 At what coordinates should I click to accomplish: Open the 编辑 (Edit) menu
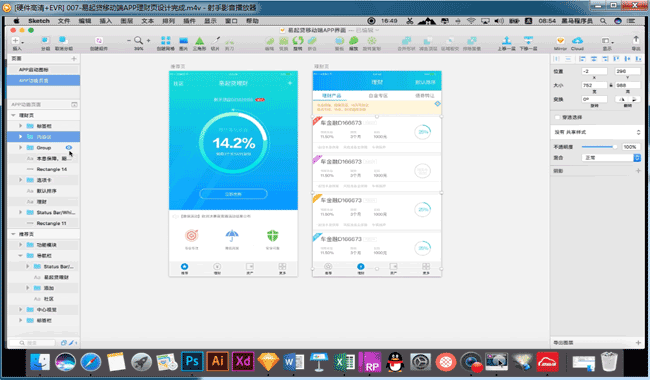tap(85, 21)
